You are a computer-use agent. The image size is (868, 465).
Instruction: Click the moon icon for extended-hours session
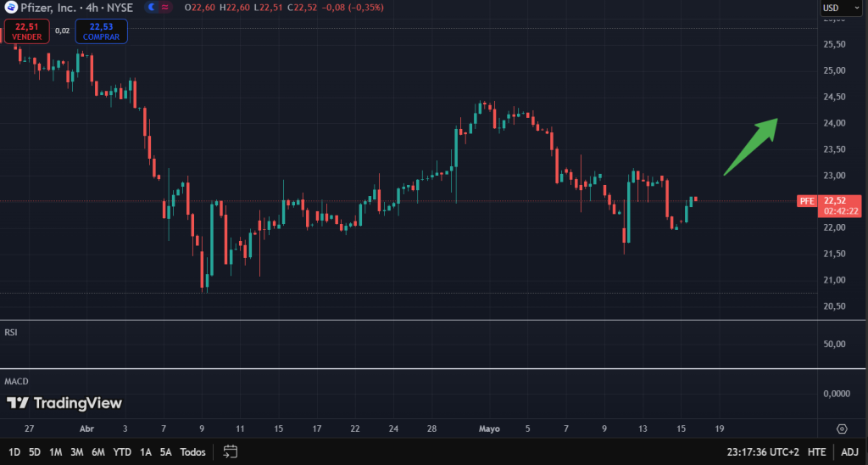pos(152,7)
